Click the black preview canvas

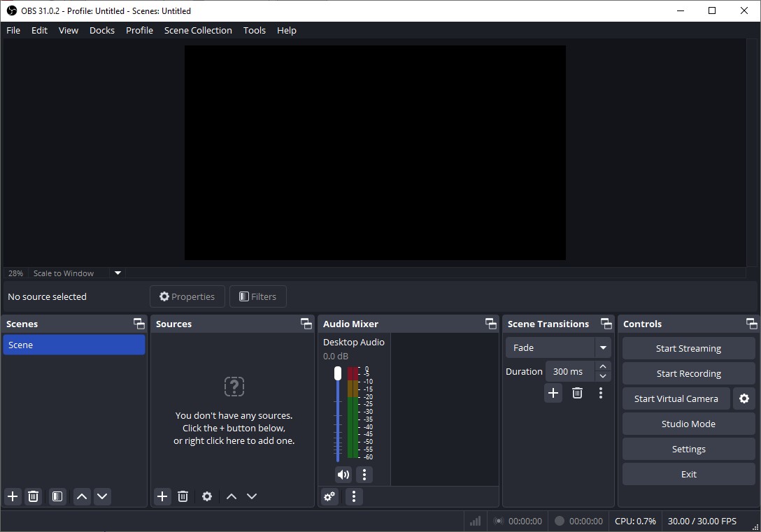click(375, 153)
